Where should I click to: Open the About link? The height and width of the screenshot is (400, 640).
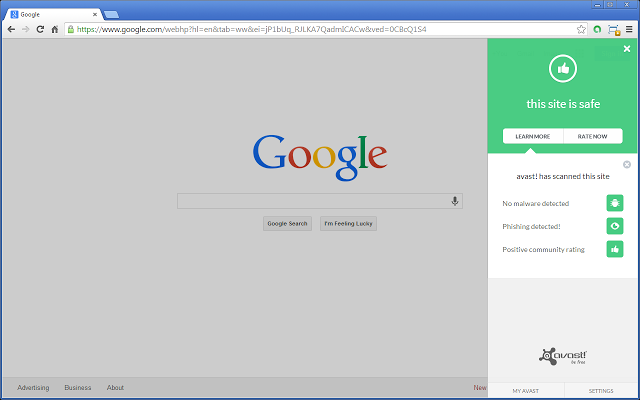(x=115, y=387)
